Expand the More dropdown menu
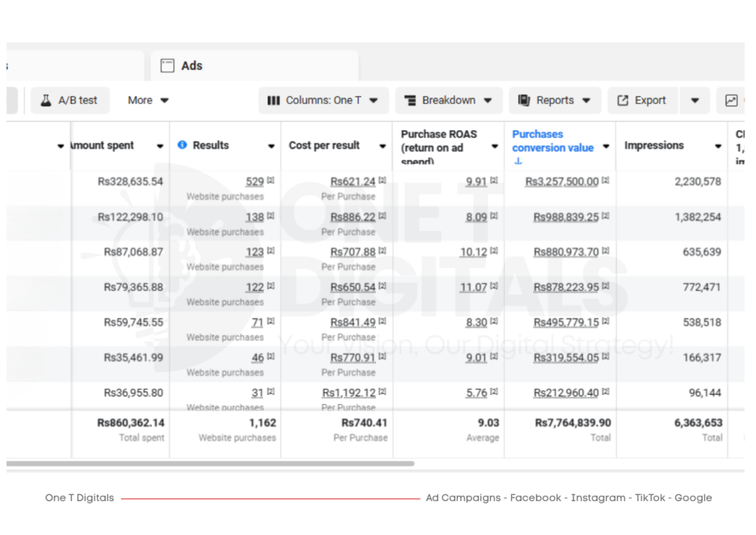The height and width of the screenshot is (535, 756). (x=148, y=100)
